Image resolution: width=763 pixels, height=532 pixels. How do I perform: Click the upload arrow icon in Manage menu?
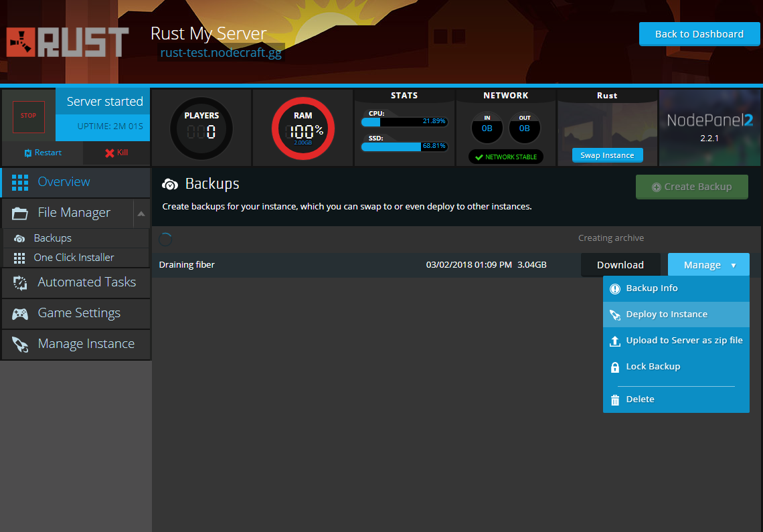click(614, 341)
